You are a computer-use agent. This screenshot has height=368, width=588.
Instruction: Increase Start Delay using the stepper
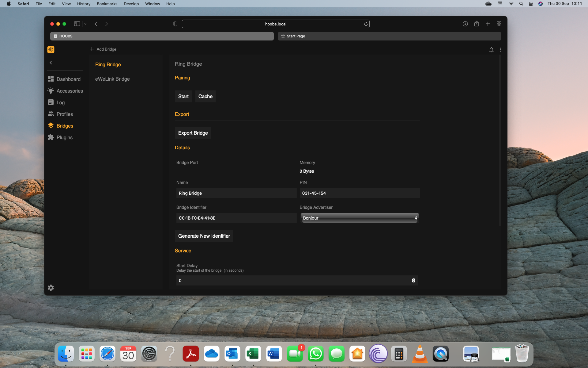click(x=413, y=279)
